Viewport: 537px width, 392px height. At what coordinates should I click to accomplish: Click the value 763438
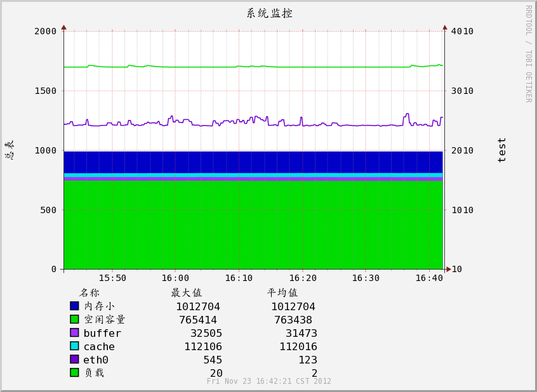tap(293, 320)
